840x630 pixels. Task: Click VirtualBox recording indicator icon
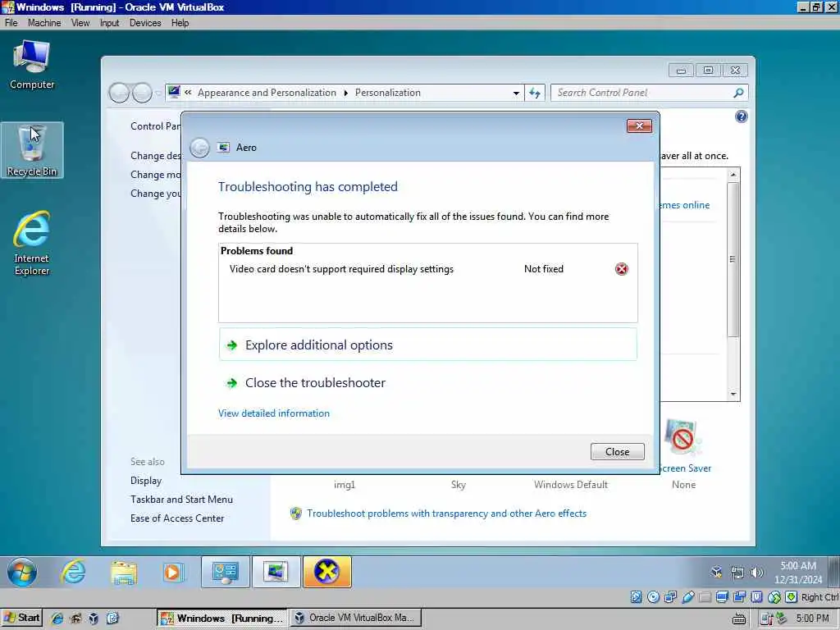739,597
